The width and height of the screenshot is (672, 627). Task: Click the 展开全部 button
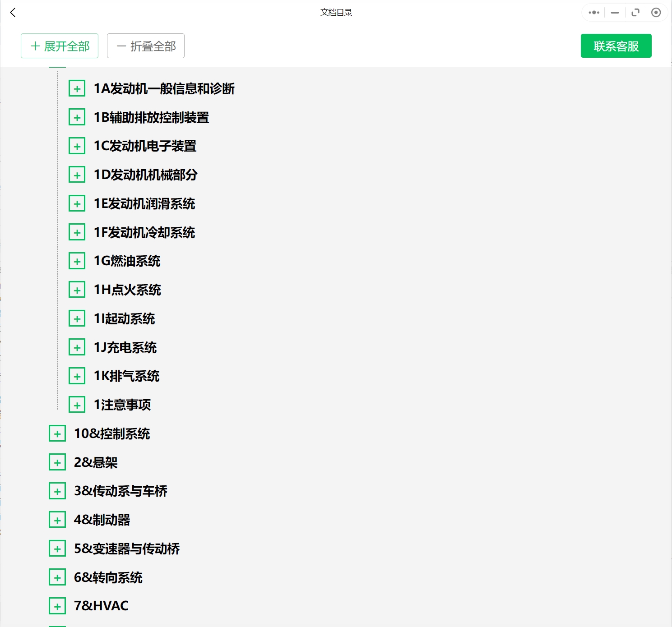(59, 46)
